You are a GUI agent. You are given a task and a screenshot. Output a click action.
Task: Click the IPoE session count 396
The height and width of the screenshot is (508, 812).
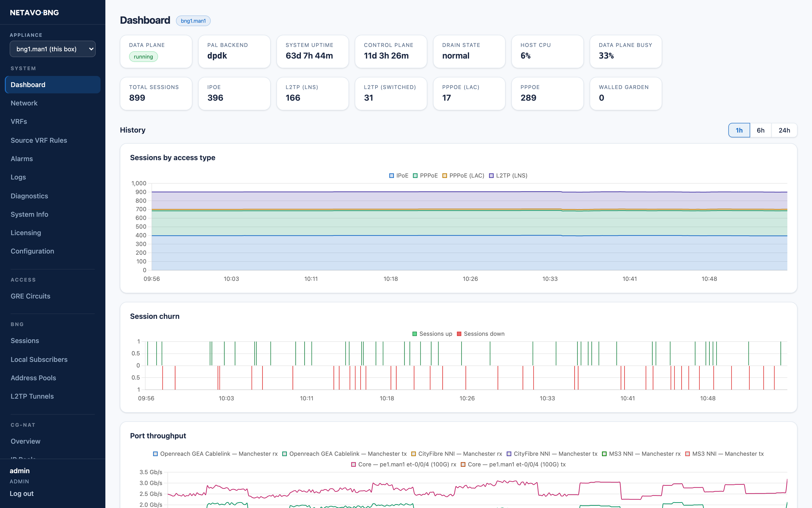[x=215, y=98]
